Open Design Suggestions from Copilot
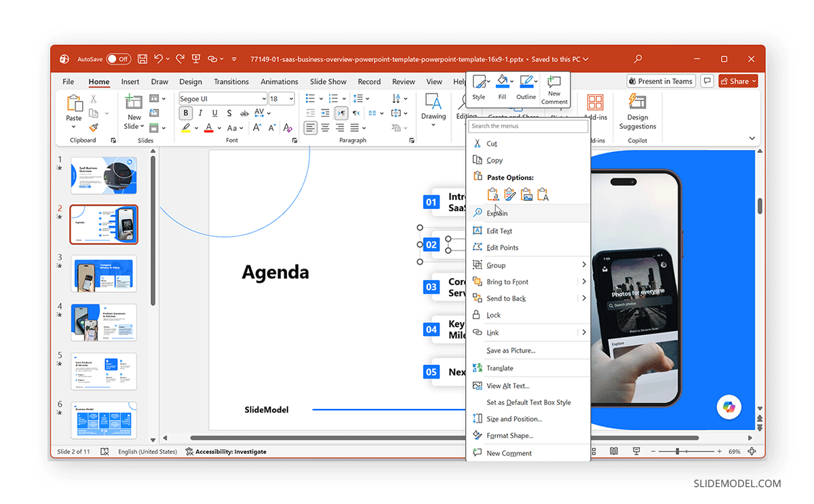814x504 pixels. click(638, 112)
